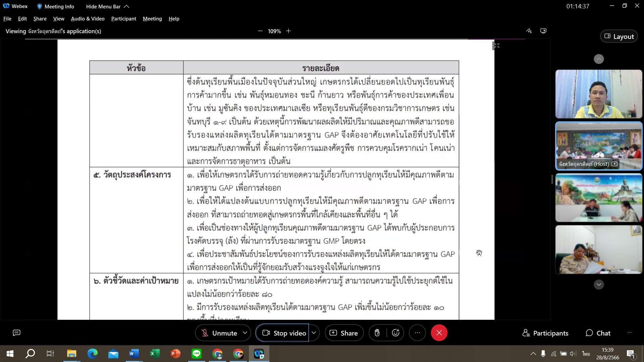
Task: Click the Share content button
Action: 344,333
